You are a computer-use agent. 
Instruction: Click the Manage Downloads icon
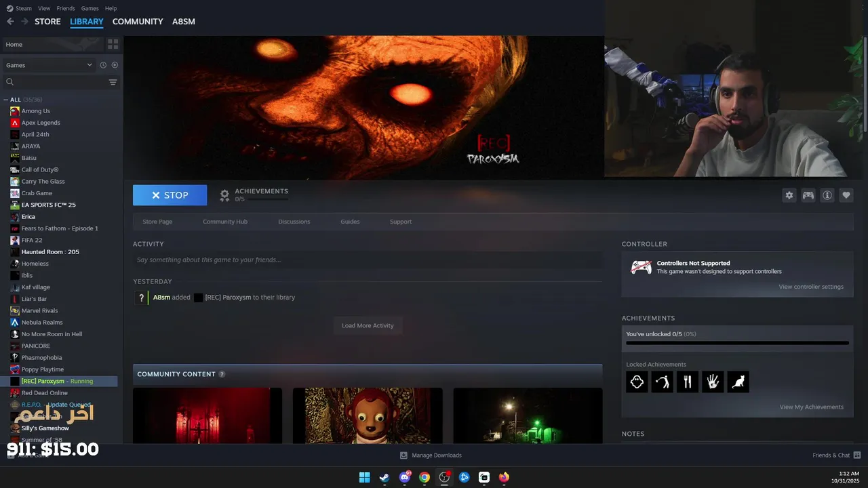403,455
